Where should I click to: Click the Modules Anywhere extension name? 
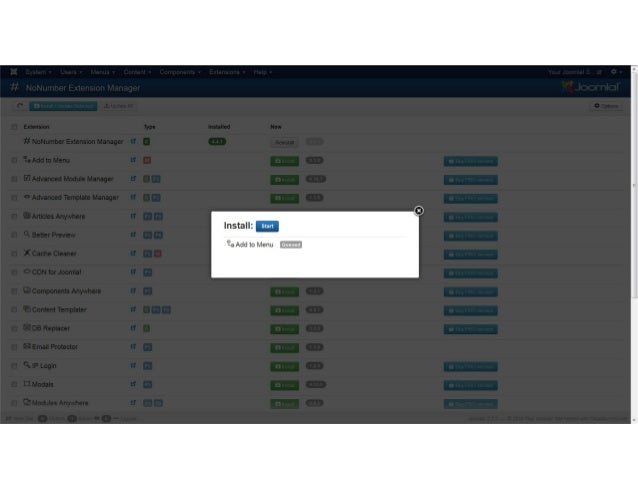pos(60,403)
